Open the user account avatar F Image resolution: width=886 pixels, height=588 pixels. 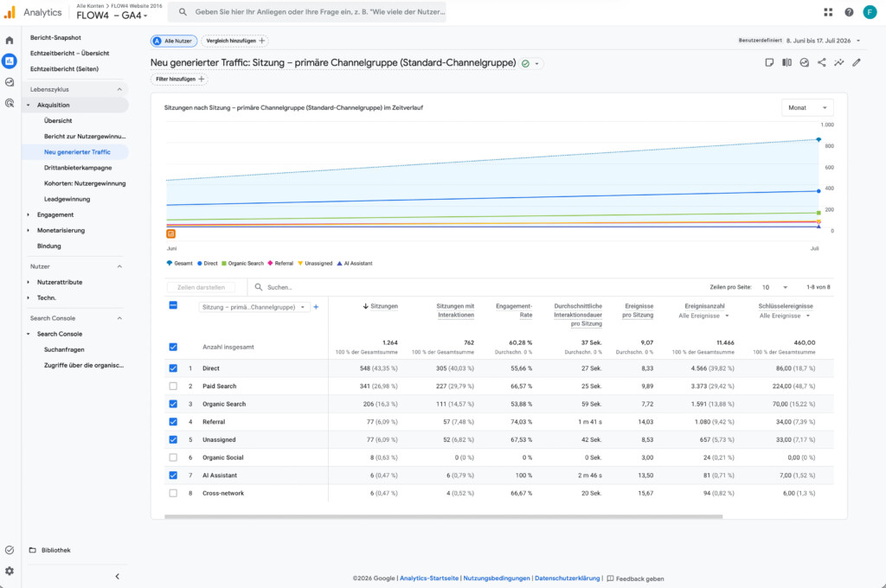pyautogui.click(x=870, y=12)
